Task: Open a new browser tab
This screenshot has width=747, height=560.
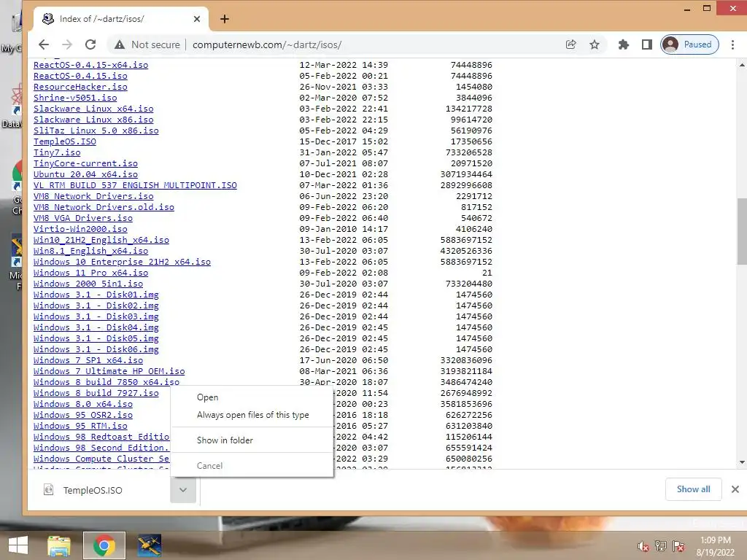Action: [225, 19]
